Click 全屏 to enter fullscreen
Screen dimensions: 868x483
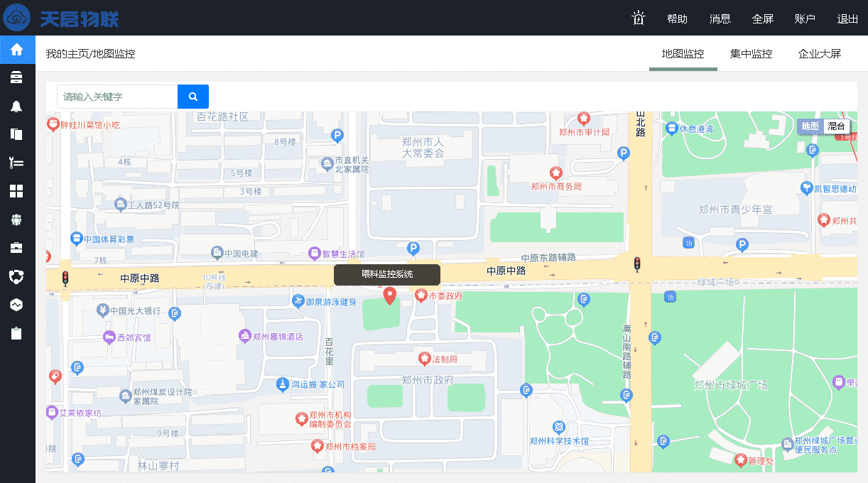[x=762, y=19]
